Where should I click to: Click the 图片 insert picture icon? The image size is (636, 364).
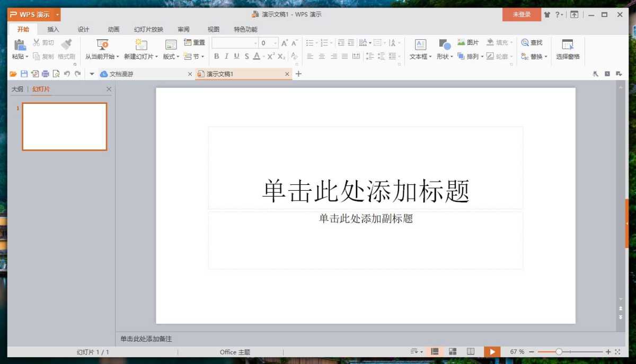point(465,42)
